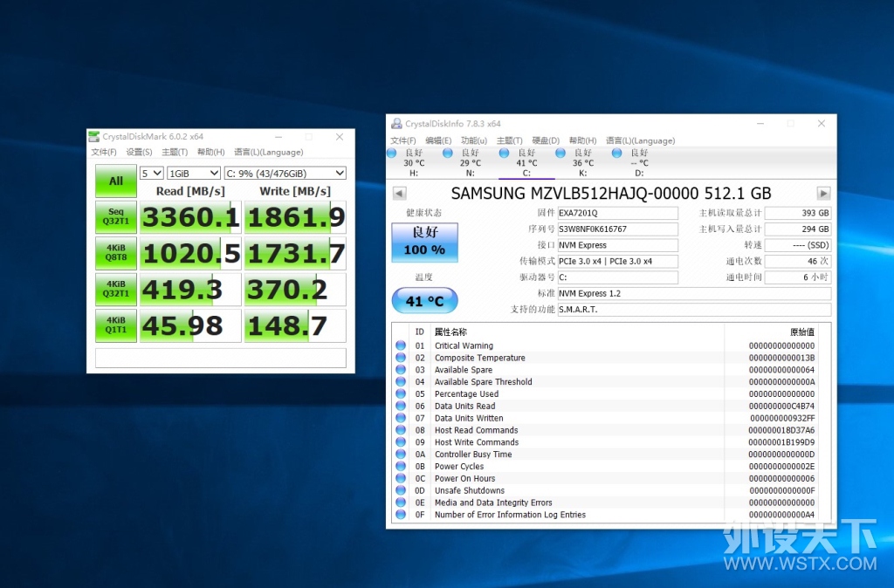Open the 文件(F) menu in CrystalDiskInfo
Image resolution: width=894 pixels, height=588 pixels.
pos(403,140)
